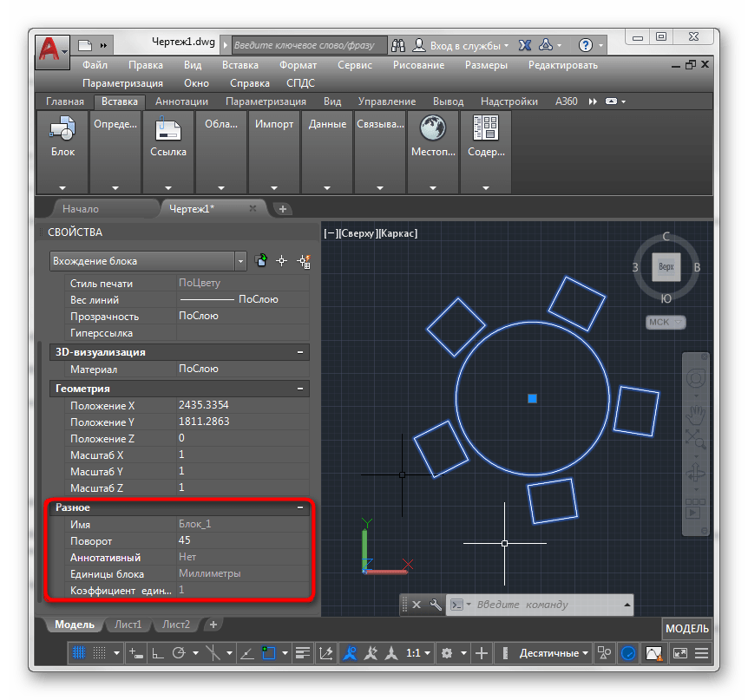This screenshot has width=748, height=700.
Task: Open command line customize wrench icon
Action: [x=436, y=605]
